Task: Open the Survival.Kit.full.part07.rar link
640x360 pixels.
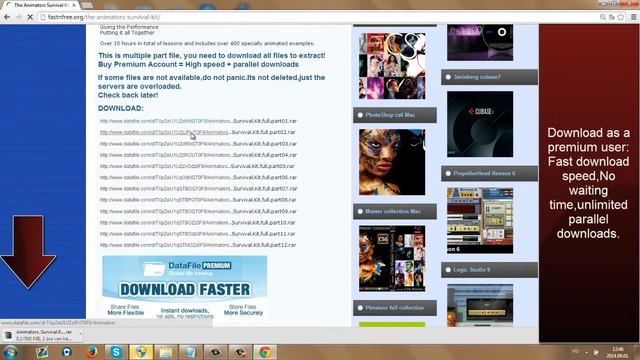Action: click(x=198, y=189)
